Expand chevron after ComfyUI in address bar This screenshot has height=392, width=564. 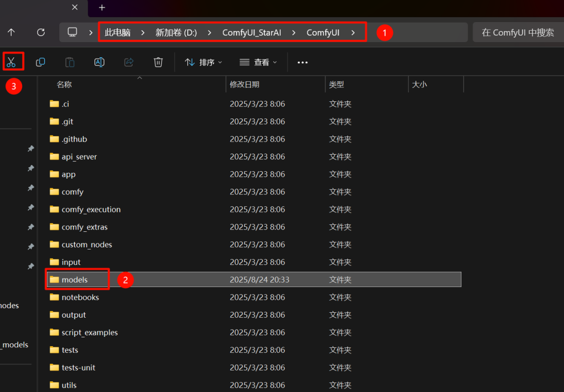[352, 32]
